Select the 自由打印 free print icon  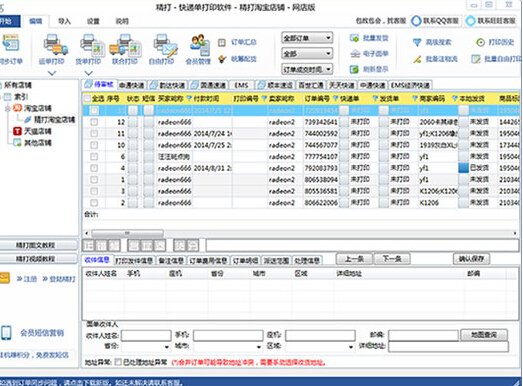tap(165, 45)
